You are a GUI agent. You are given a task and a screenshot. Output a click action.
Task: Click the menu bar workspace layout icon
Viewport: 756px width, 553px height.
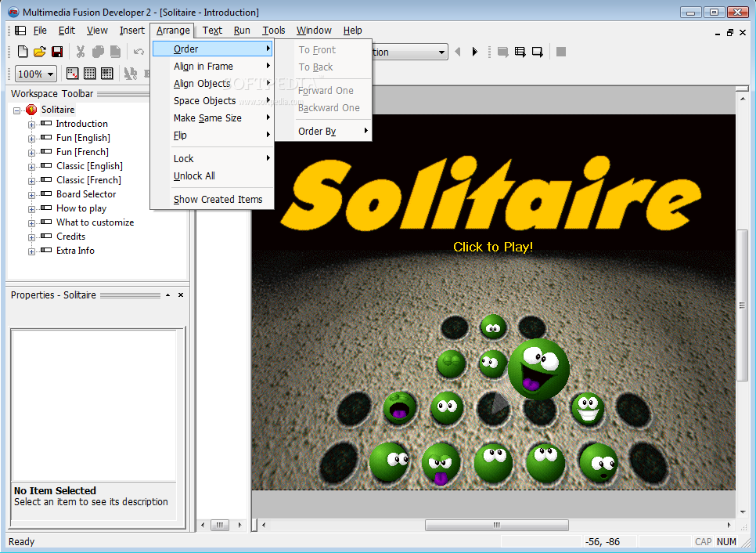20,31
